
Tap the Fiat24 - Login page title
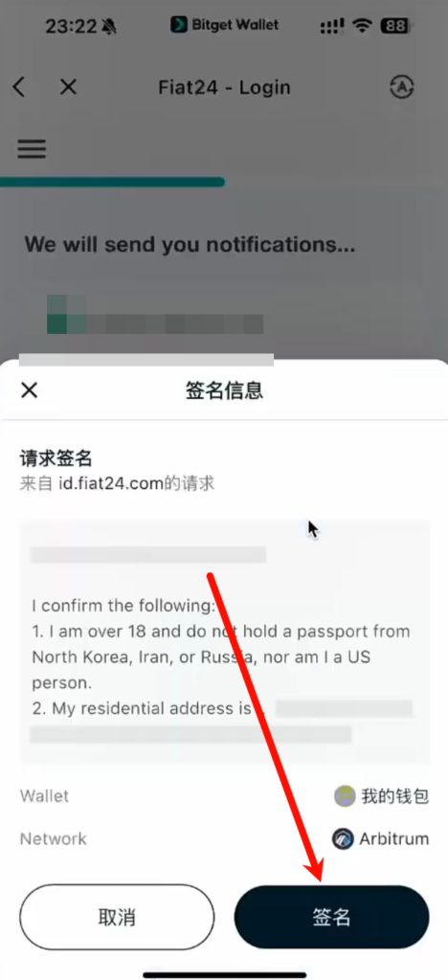[x=224, y=87]
